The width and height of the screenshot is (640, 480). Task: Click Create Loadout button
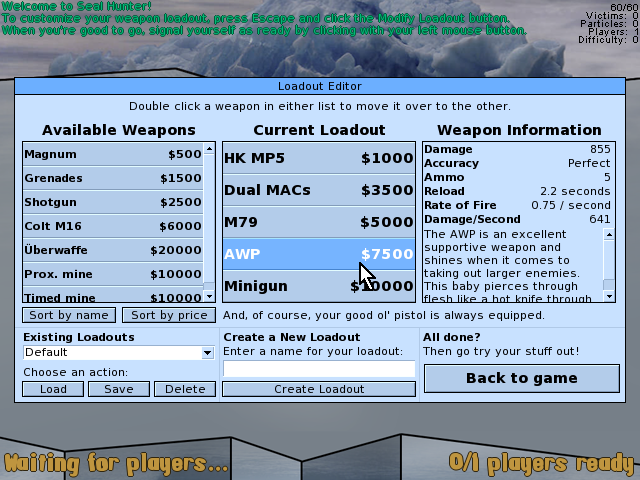[x=319, y=389]
